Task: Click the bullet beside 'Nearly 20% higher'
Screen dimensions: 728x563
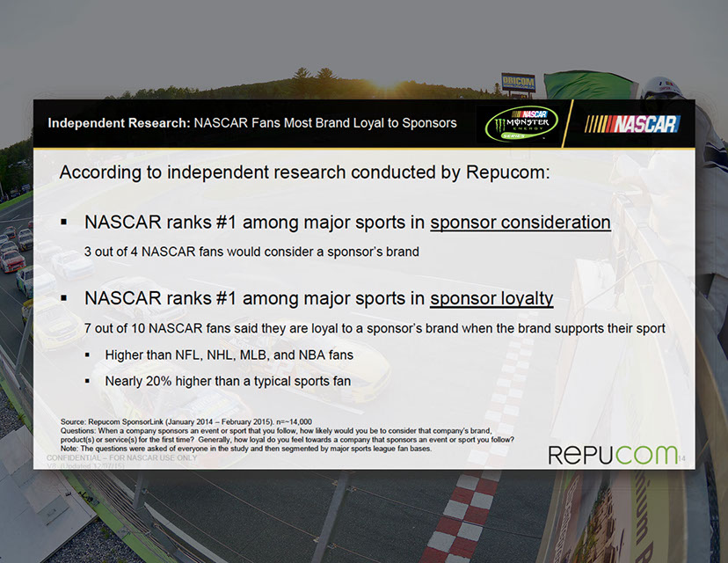Action: pos(88,382)
